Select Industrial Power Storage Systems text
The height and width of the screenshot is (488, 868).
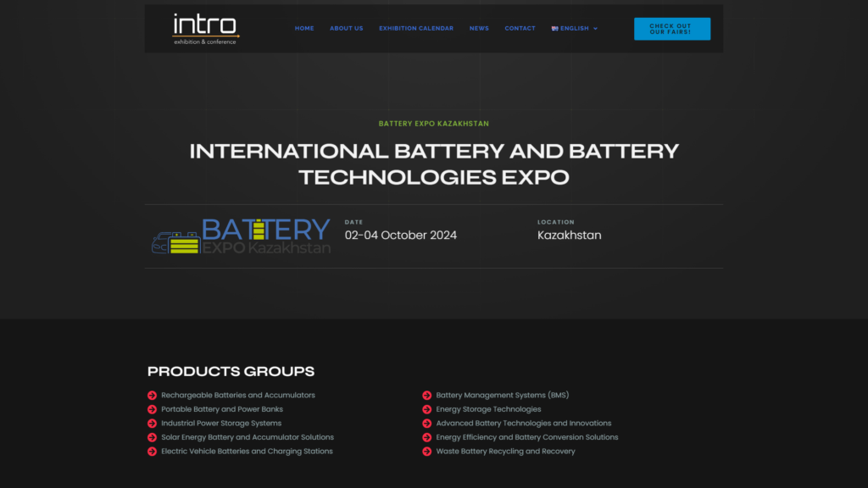click(221, 424)
